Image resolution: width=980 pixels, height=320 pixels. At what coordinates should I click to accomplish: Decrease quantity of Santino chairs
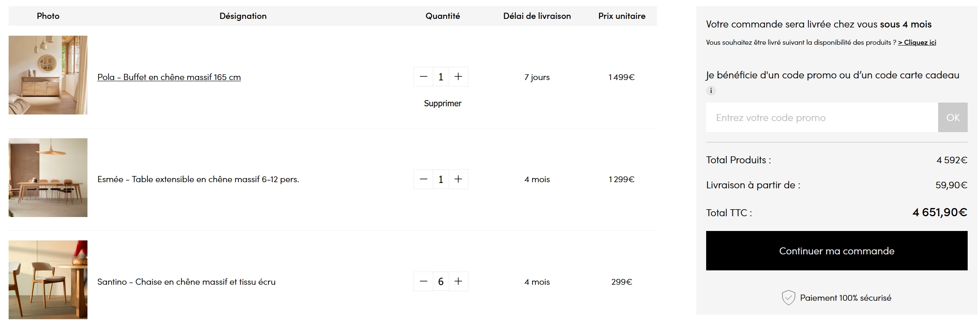point(423,281)
